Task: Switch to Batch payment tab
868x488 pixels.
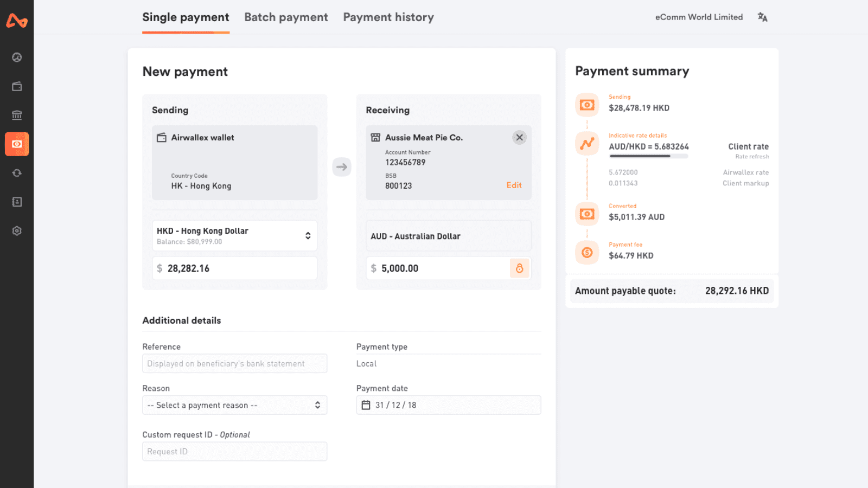Action: point(286,17)
